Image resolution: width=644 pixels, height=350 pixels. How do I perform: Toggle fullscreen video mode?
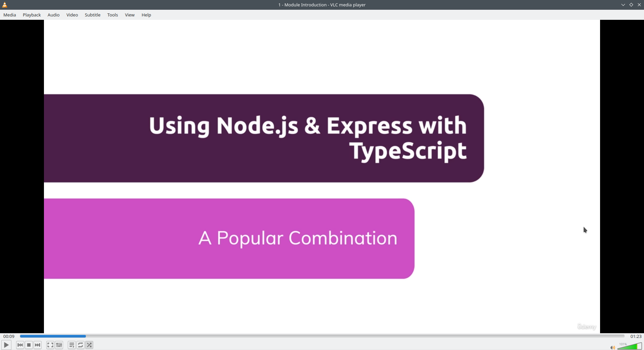(50, 345)
